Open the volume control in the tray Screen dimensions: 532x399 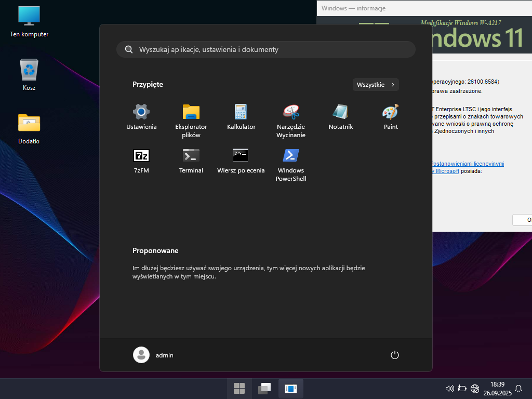(x=450, y=388)
